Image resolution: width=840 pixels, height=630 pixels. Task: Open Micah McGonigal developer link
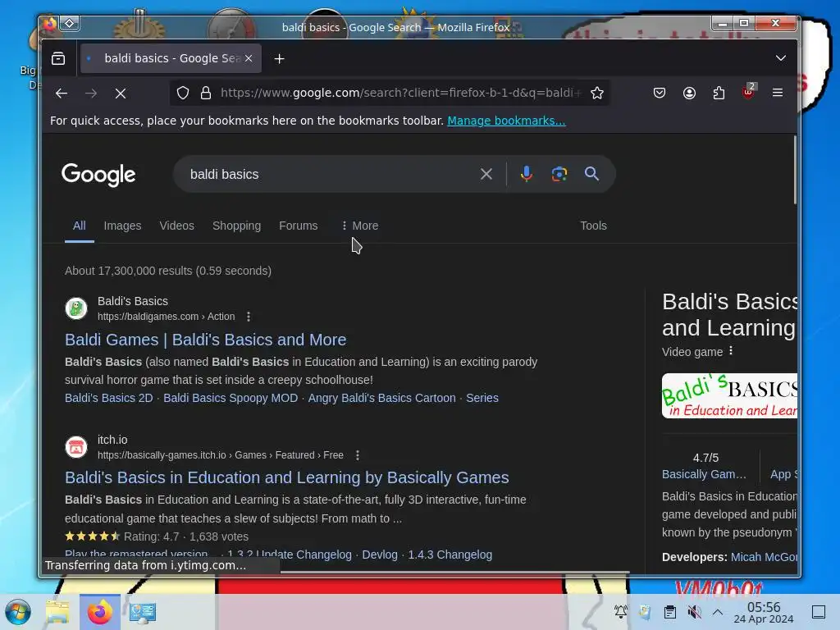point(764,557)
